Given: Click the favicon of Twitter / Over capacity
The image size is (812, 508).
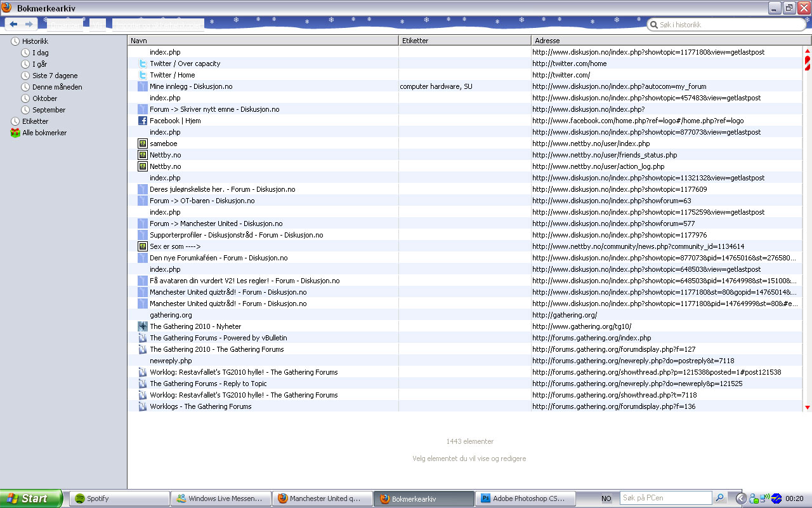Looking at the screenshot, I should (x=143, y=63).
